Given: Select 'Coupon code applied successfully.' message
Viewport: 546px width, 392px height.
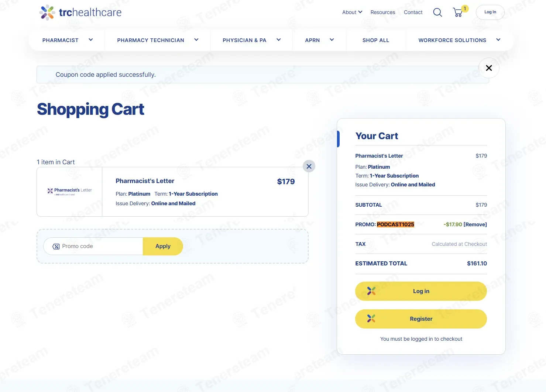Looking at the screenshot, I should pyautogui.click(x=106, y=75).
